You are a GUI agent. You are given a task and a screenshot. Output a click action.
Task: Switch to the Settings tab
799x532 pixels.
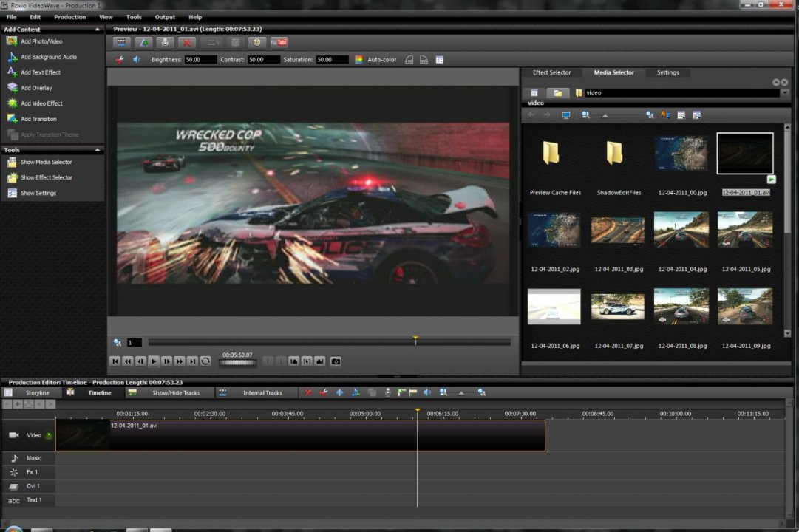pyautogui.click(x=667, y=72)
